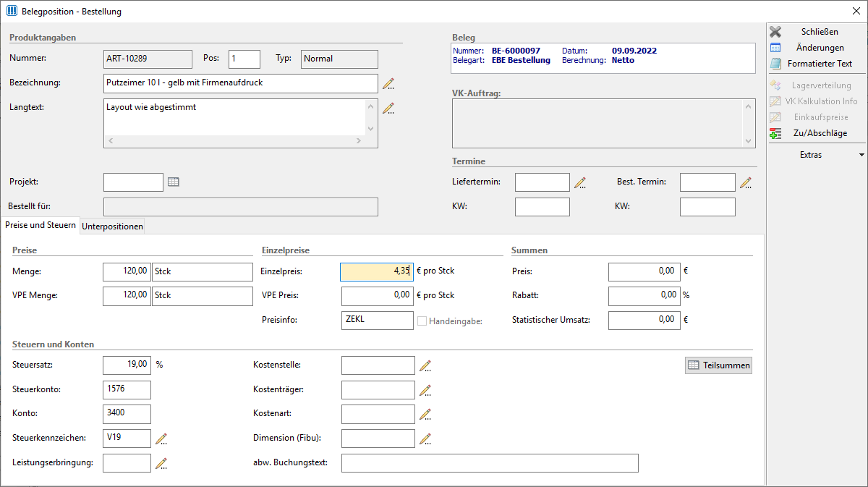The image size is (868, 487).
Task: Click the Menge unit field Stck
Action: tap(203, 272)
